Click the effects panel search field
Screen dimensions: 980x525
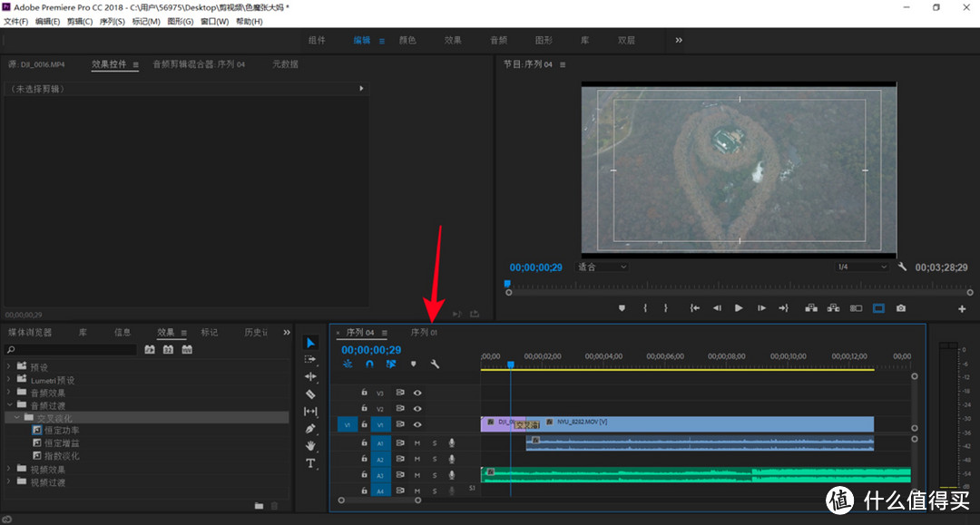tap(71, 350)
